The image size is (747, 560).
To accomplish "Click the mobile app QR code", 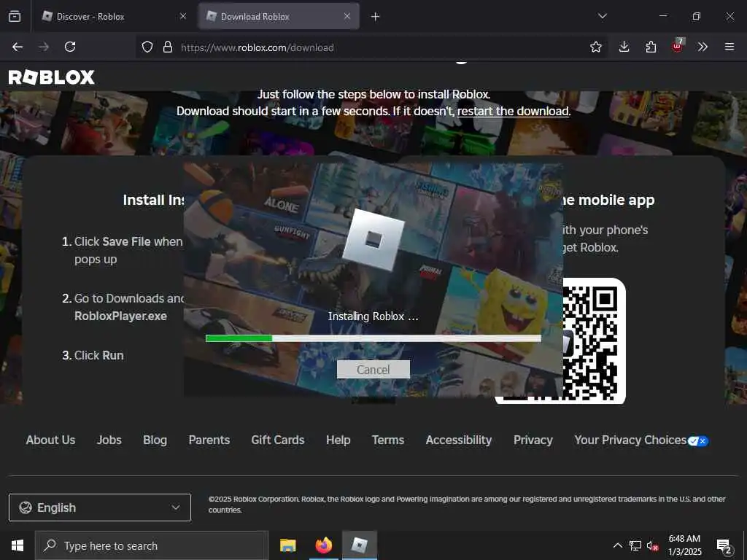I will pyautogui.click(x=594, y=341).
